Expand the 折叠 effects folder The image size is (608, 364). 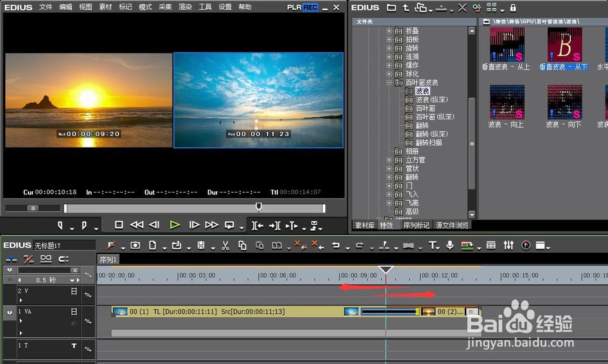pyautogui.click(x=389, y=30)
